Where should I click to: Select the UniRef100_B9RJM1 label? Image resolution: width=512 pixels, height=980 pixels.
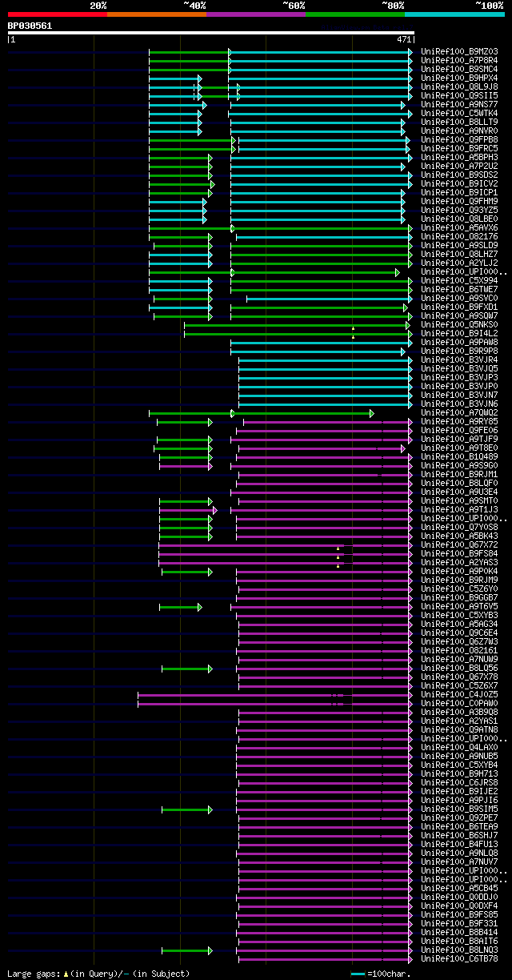point(459,475)
